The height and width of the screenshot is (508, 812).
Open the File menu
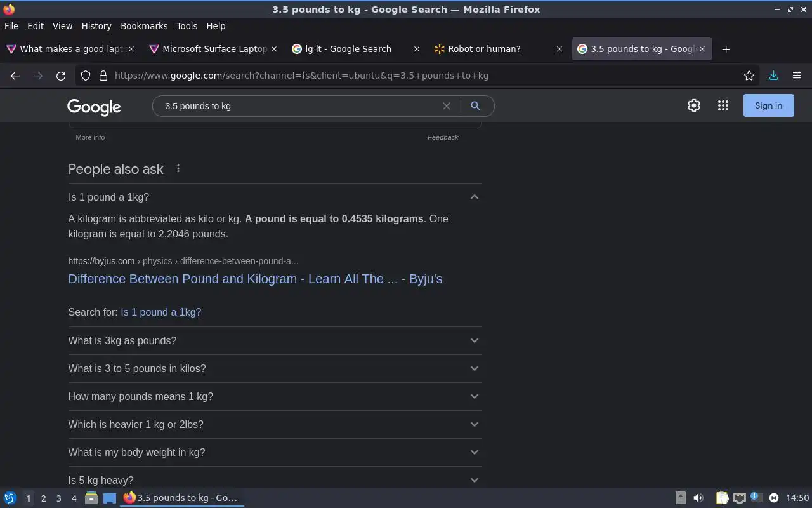[x=11, y=26]
